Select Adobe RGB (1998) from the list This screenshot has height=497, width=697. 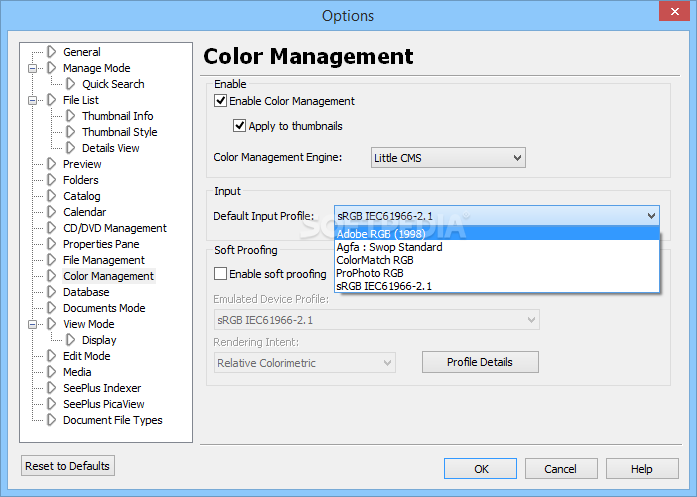tap(381, 234)
